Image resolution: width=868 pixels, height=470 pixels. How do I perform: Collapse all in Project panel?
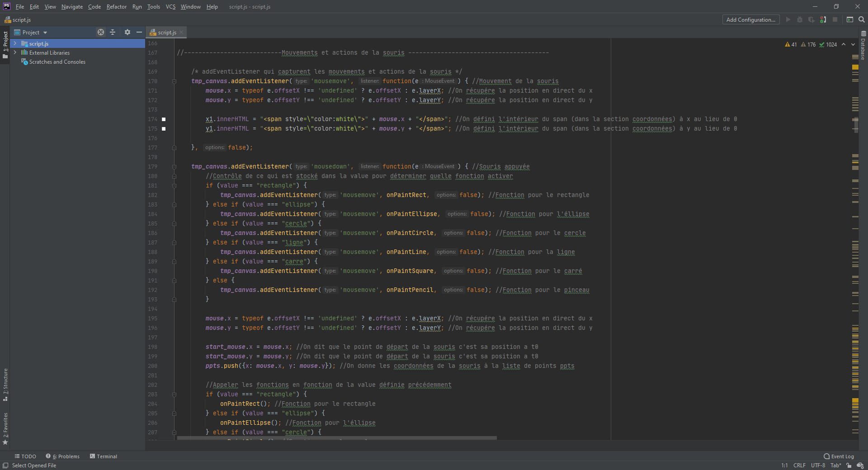tap(113, 32)
